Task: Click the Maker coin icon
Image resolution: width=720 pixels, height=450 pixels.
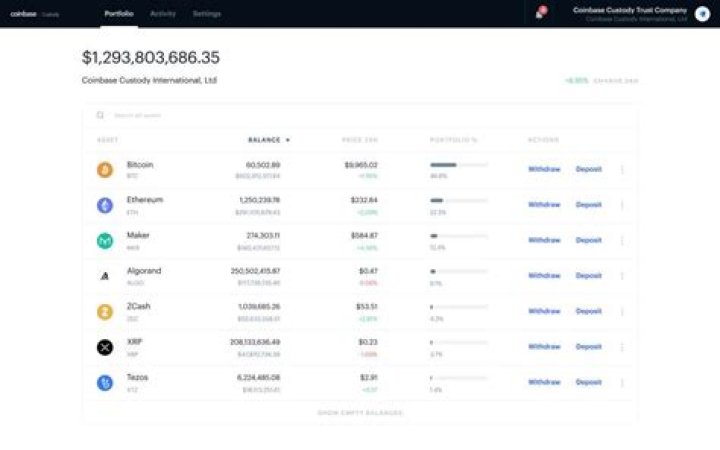Action: pyautogui.click(x=105, y=241)
